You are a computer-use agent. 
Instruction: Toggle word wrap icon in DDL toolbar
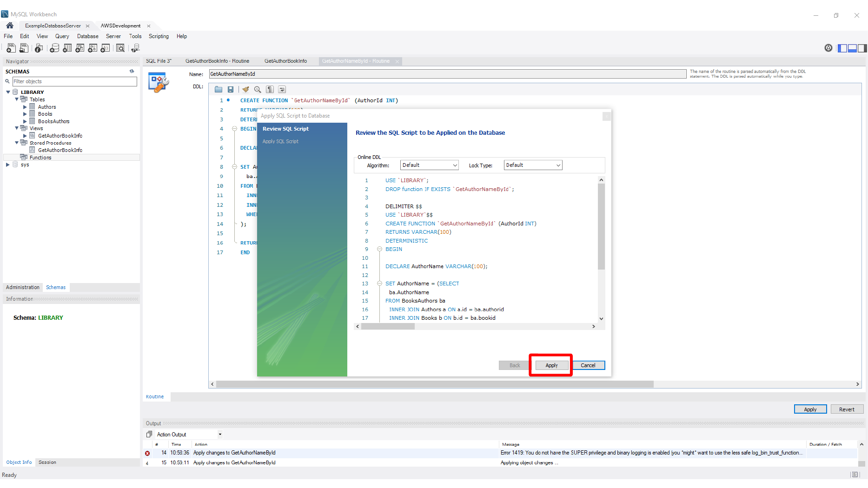click(x=282, y=89)
